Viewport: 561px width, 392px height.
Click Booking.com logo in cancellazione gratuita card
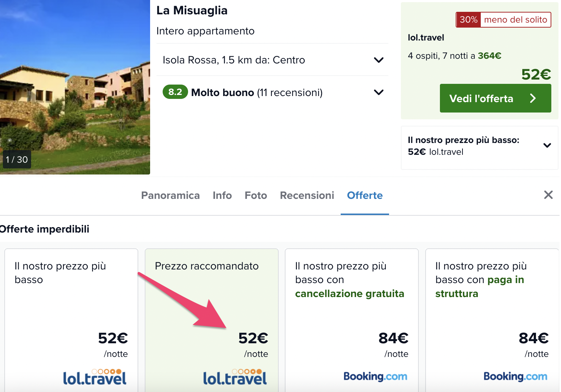[x=375, y=376]
